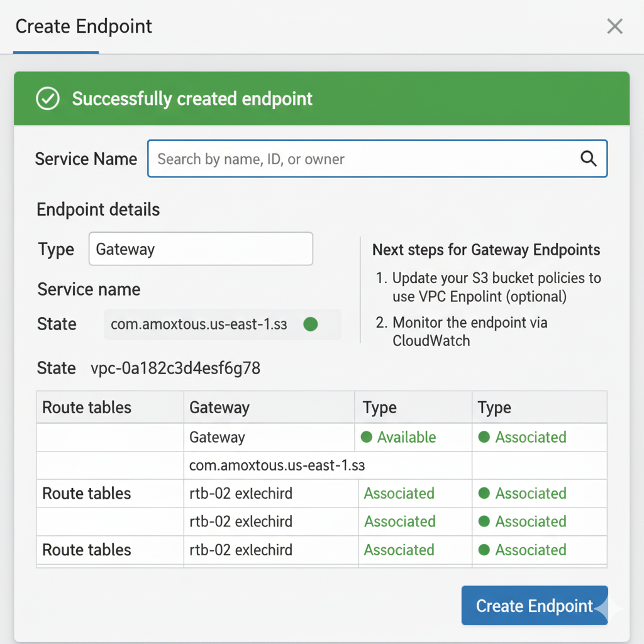Click the Available status in Gateway row
Viewport: 644px width, 644px height.
406,437
